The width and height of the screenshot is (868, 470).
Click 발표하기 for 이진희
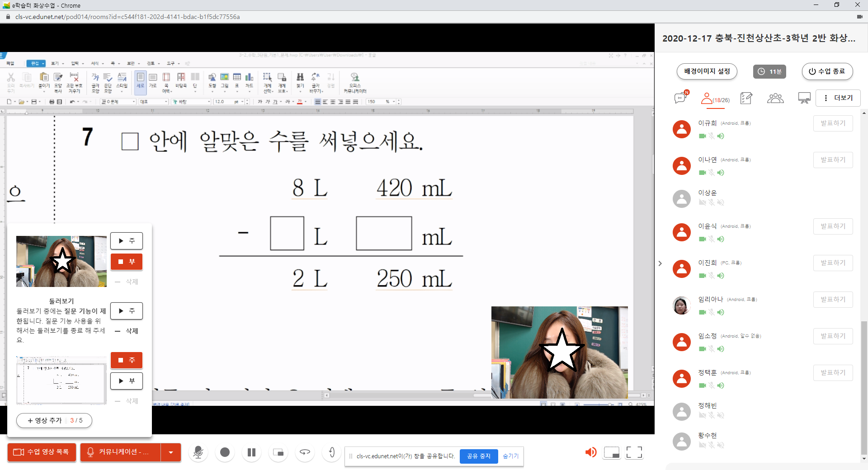833,263
